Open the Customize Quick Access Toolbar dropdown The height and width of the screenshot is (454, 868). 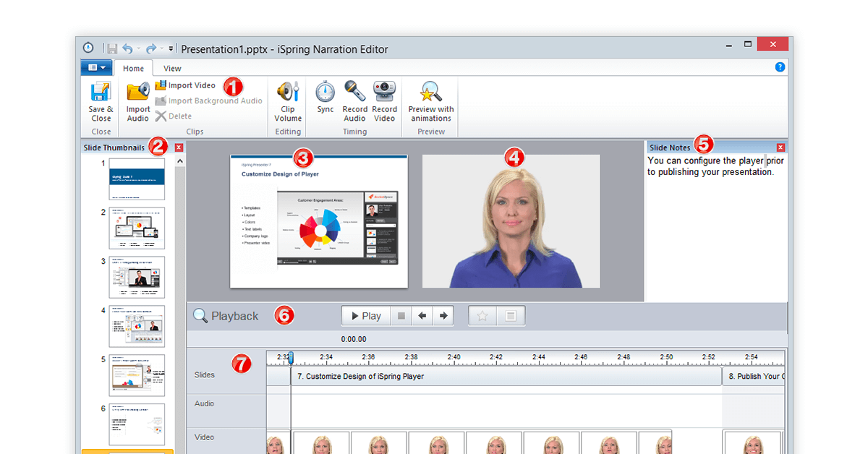point(171,49)
